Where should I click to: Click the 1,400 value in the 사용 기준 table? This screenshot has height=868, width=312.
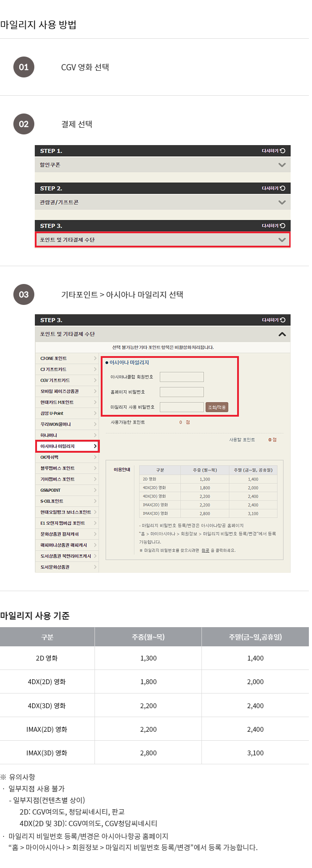click(255, 658)
